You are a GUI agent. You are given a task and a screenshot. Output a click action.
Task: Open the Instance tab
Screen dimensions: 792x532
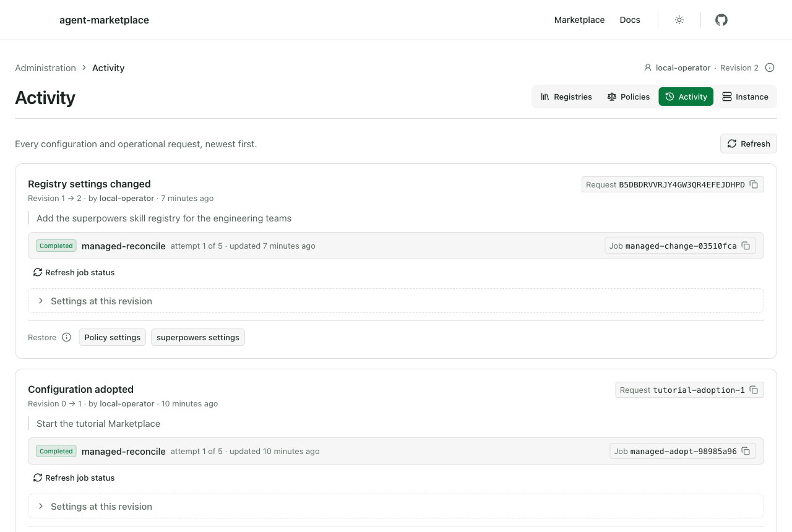744,97
